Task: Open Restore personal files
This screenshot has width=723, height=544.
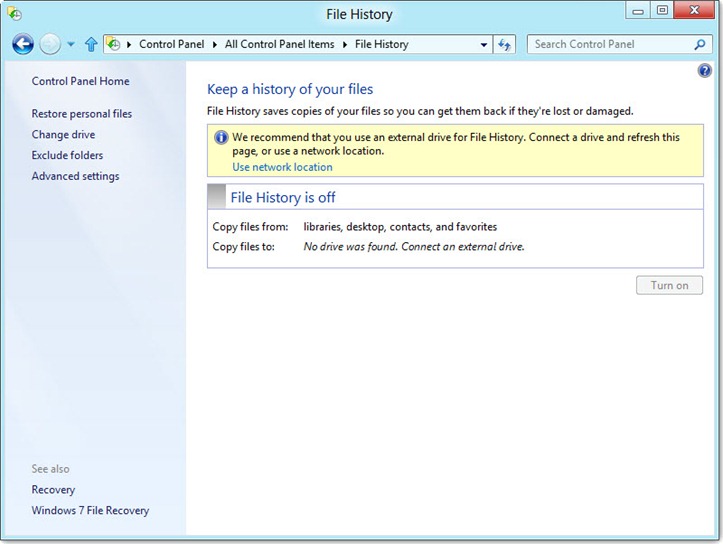Action: click(82, 114)
